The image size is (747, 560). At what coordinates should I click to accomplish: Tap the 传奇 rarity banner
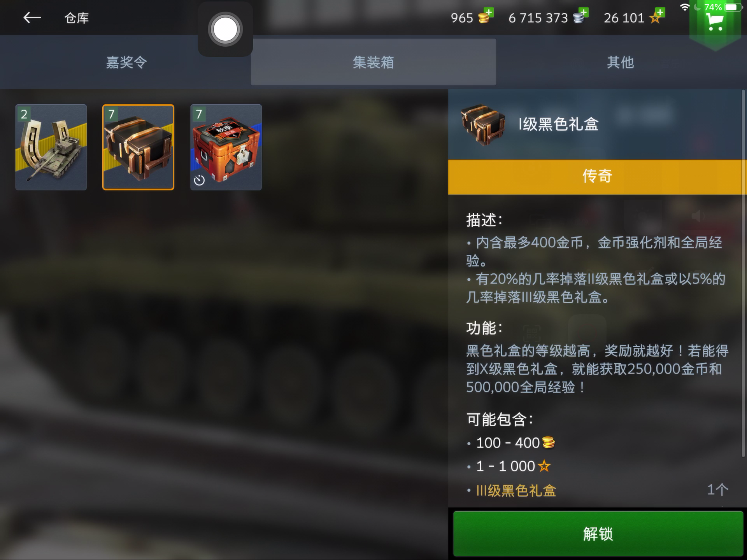click(597, 176)
